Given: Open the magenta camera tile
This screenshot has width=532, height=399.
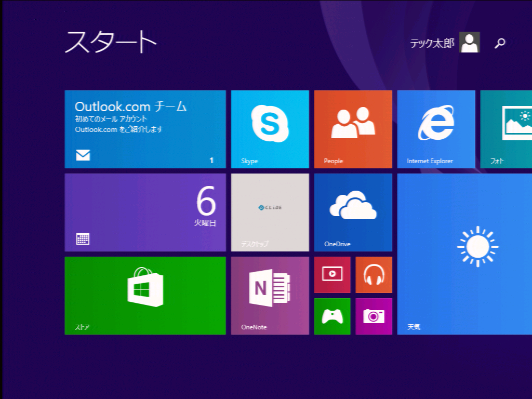Looking at the screenshot, I should click(374, 316).
